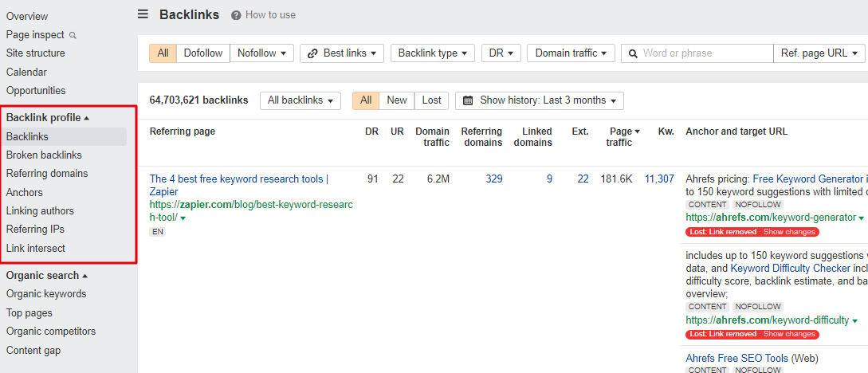Open Link intersect report
Image resolution: width=868 pixels, height=373 pixels.
[35, 249]
